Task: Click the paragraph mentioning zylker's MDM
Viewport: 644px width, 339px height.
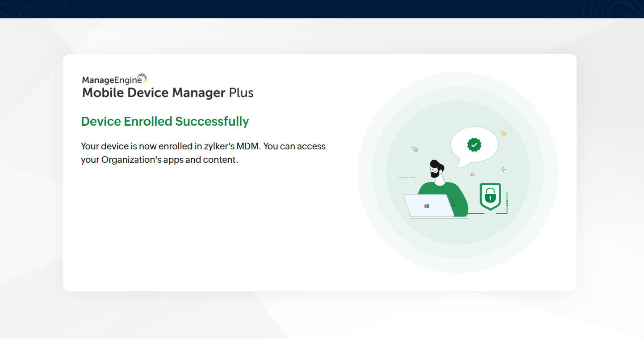Action: pos(203,153)
